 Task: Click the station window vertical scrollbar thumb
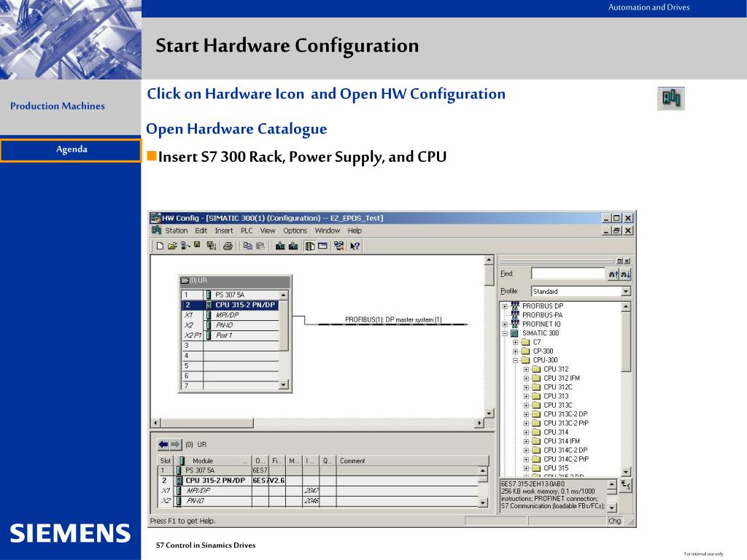point(489,276)
